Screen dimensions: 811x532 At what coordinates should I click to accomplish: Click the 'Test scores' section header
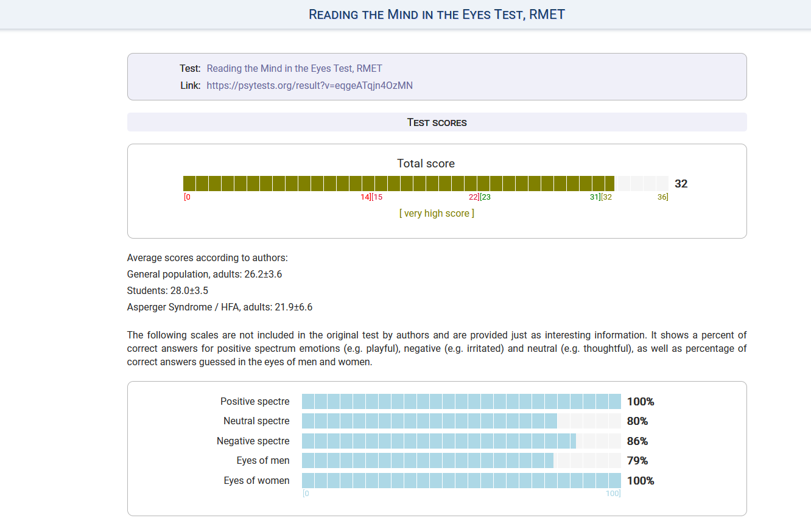[437, 122]
